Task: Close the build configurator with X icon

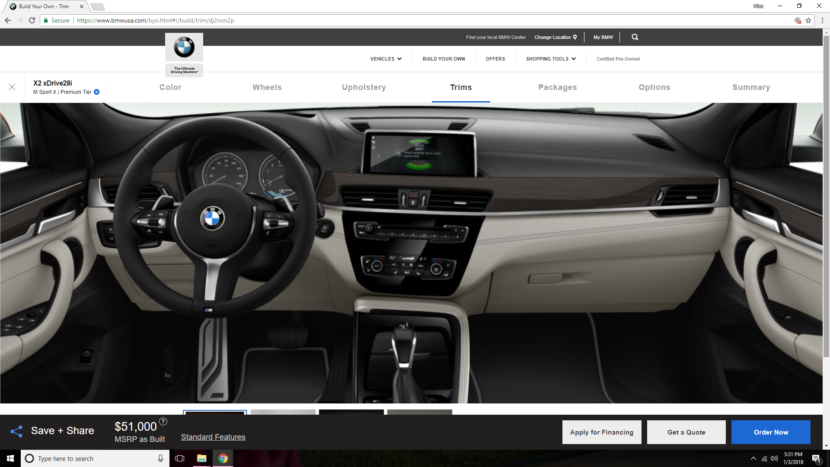Action: (12, 87)
